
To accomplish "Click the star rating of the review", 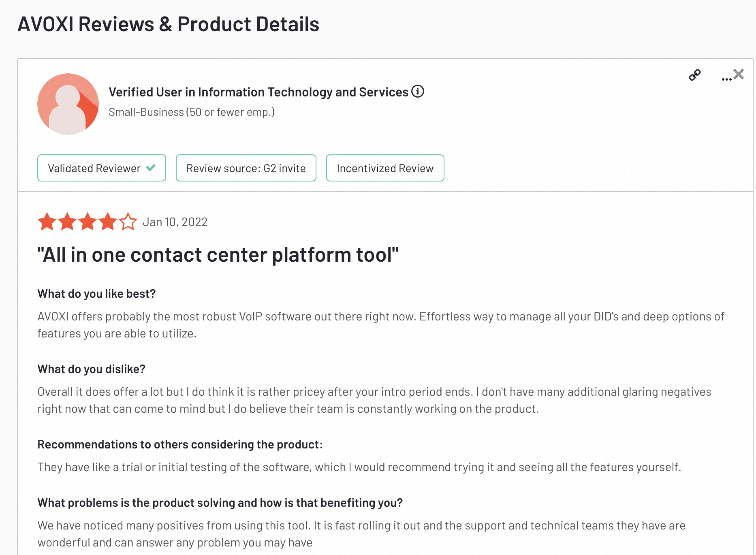I will coord(88,222).
